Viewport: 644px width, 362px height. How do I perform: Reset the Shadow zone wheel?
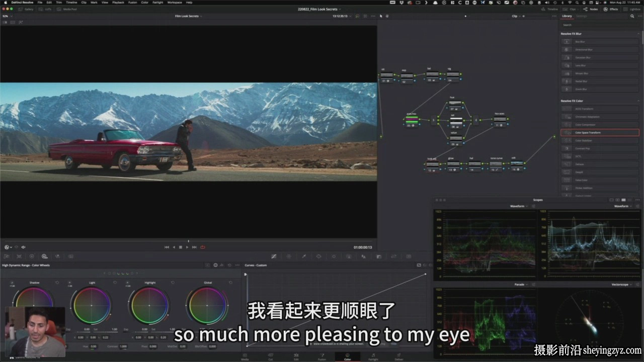57,283
